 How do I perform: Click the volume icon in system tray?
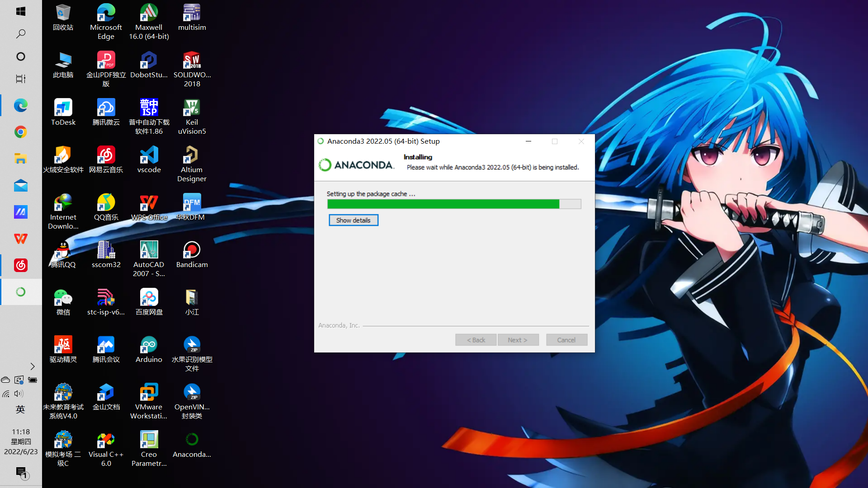point(19,394)
